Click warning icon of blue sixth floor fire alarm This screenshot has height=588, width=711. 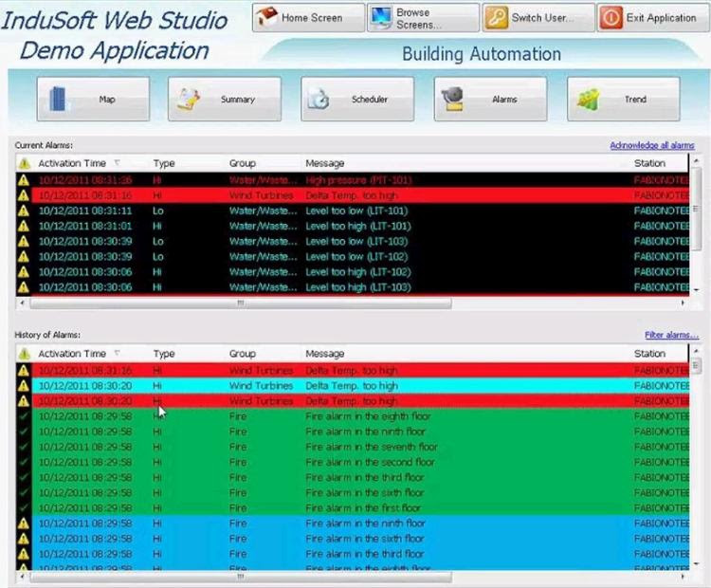[x=24, y=539]
